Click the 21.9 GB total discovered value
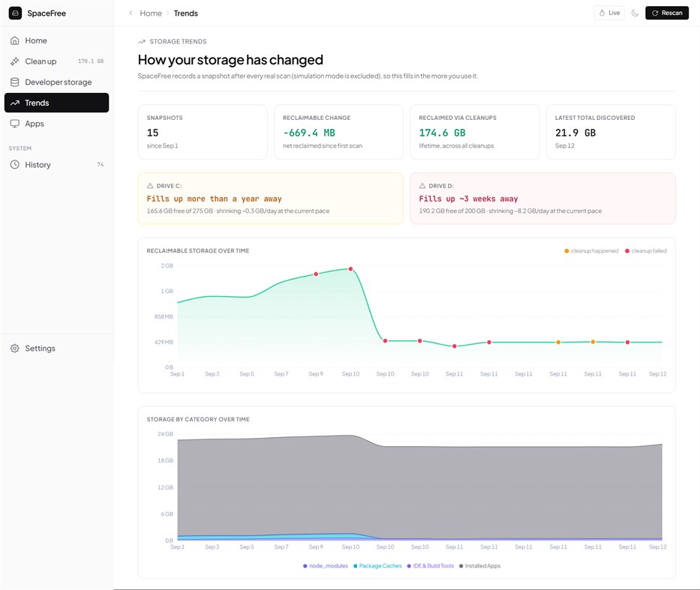700x590 pixels. coord(575,133)
